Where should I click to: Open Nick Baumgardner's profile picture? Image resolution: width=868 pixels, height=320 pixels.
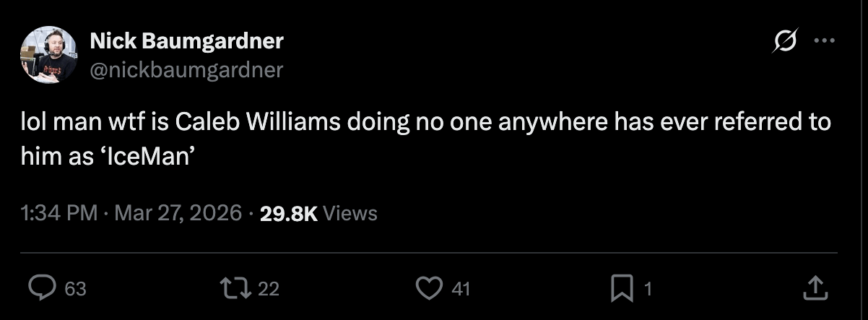coord(49,56)
